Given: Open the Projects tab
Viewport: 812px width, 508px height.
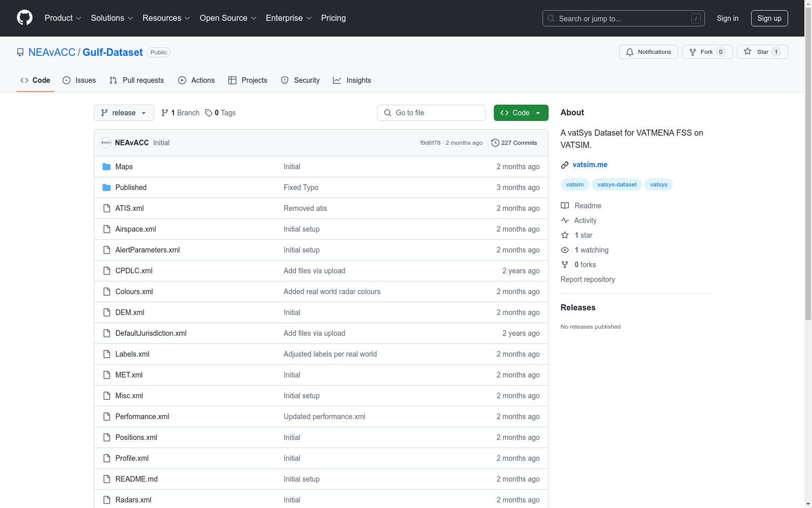Looking at the screenshot, I should [x=248, y=80].
